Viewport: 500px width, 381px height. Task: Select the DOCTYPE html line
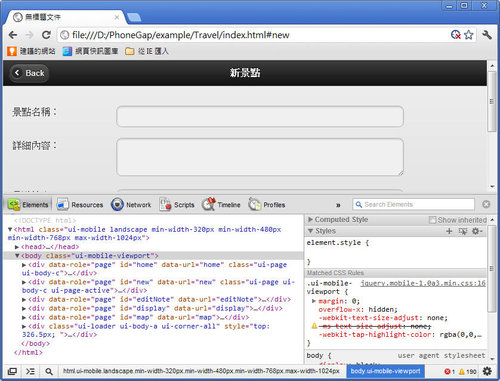click(x=45, y=221)
